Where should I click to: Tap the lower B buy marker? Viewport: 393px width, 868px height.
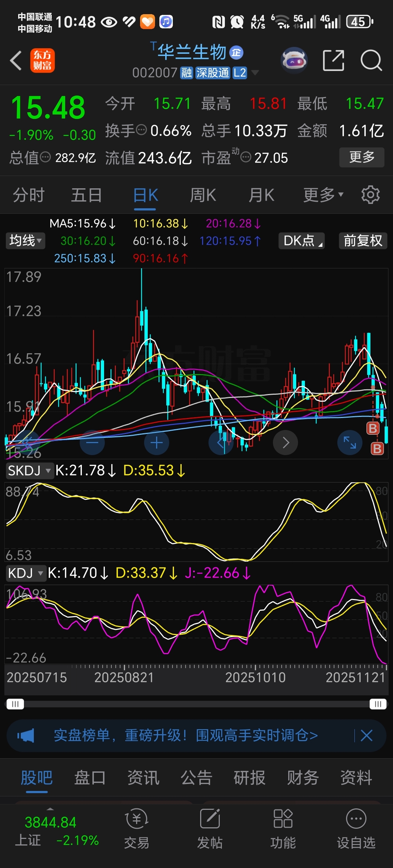[x=377, y=449]
